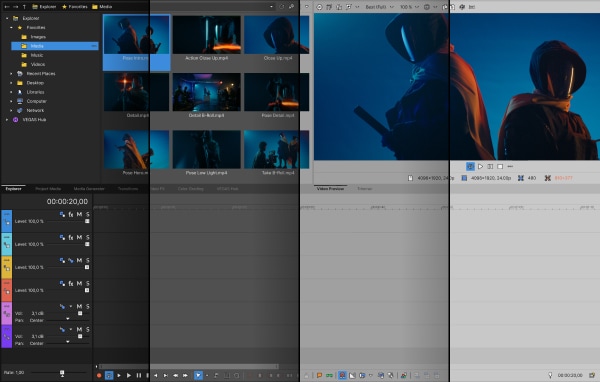
Task: Switch to the Trimmer tab
Action: pos(365,189)
